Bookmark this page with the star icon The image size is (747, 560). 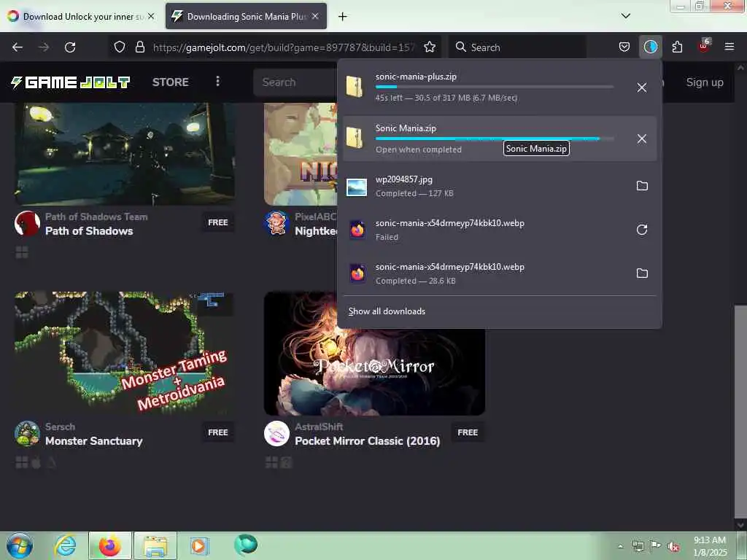430,47
